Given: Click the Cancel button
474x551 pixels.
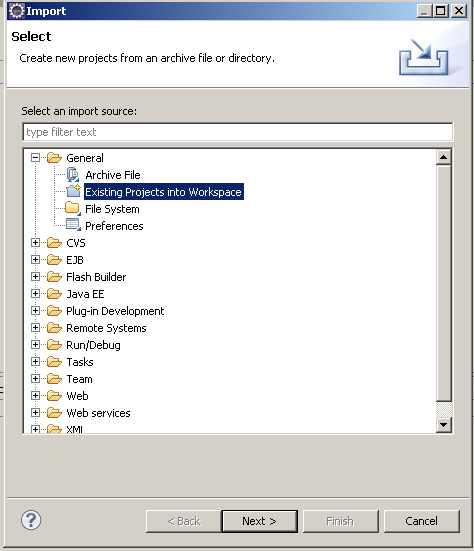Looking at the screenshot, I should point(422,521).
